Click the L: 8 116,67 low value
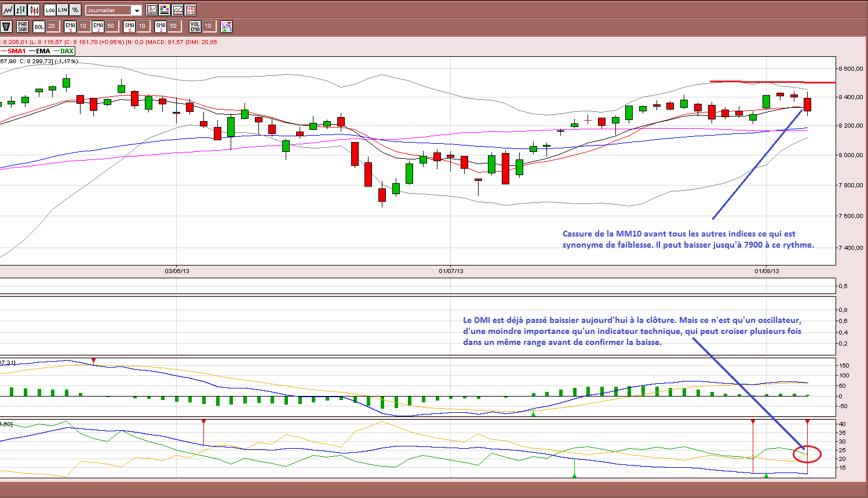This screenshot has height=498, width=868. (x=46, y=42)
